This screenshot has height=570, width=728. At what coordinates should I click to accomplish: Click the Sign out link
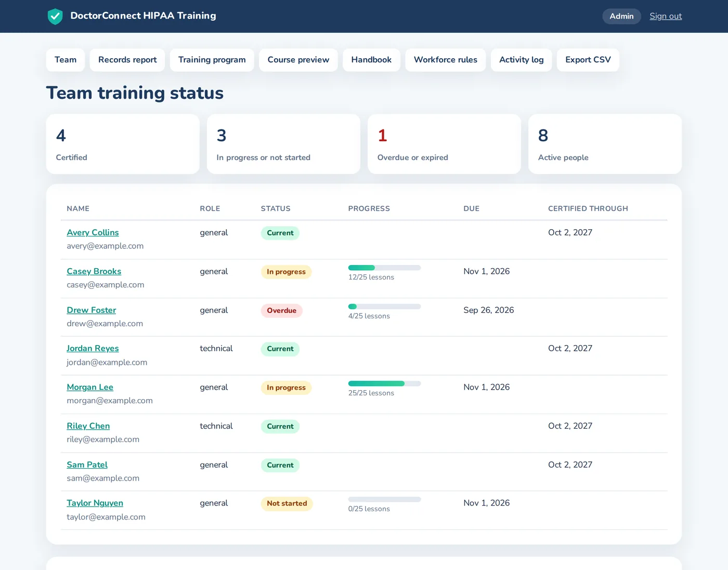(x=666, y=16)
